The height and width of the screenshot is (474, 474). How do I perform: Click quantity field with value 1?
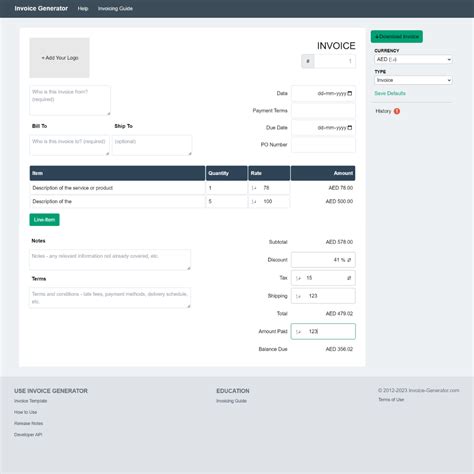[x=227, y=188]
